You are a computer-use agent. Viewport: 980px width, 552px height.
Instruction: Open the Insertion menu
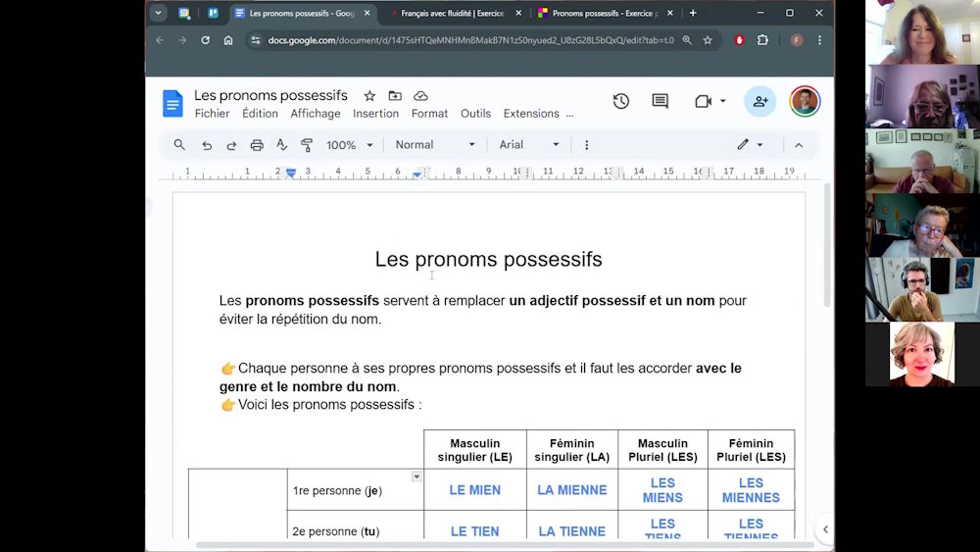coord(375,114)
